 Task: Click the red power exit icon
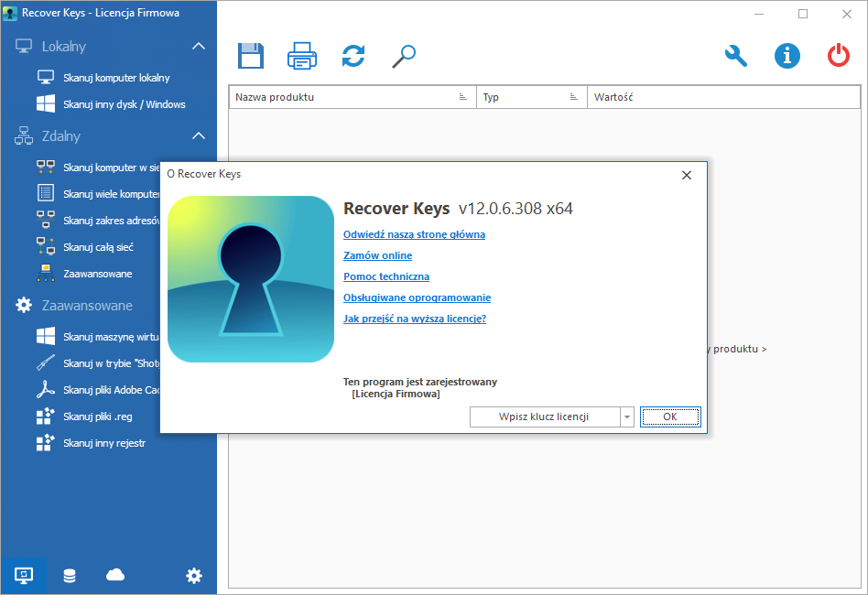(839, 56)
